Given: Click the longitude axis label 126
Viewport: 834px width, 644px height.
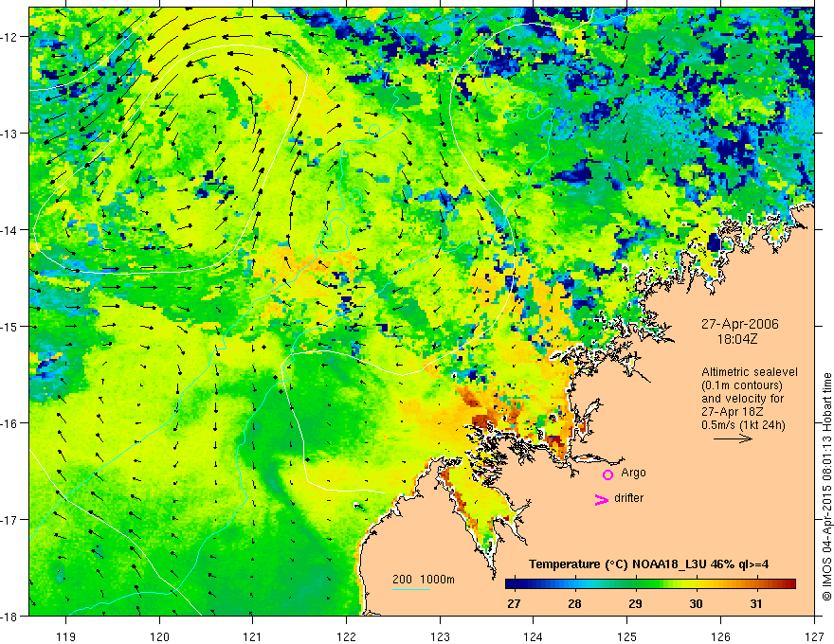Looking at the screenshot, I should tap(720, 636).
